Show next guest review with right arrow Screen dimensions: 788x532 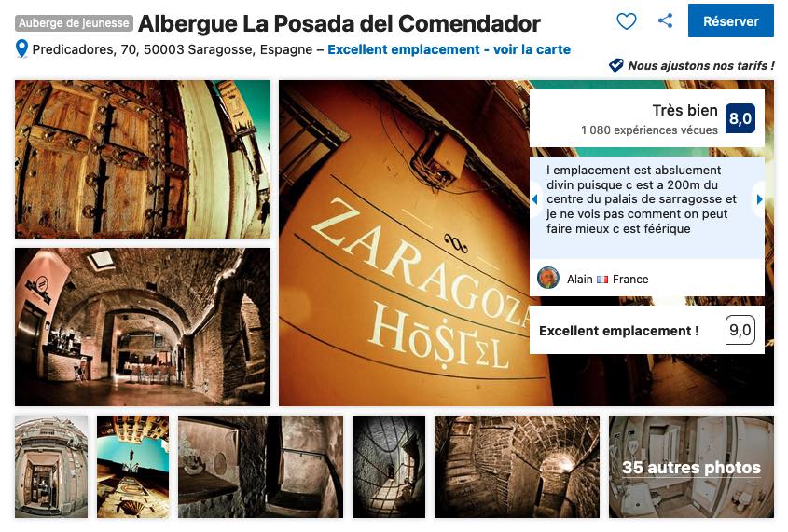pyautogui.click(x=759, y=199)
